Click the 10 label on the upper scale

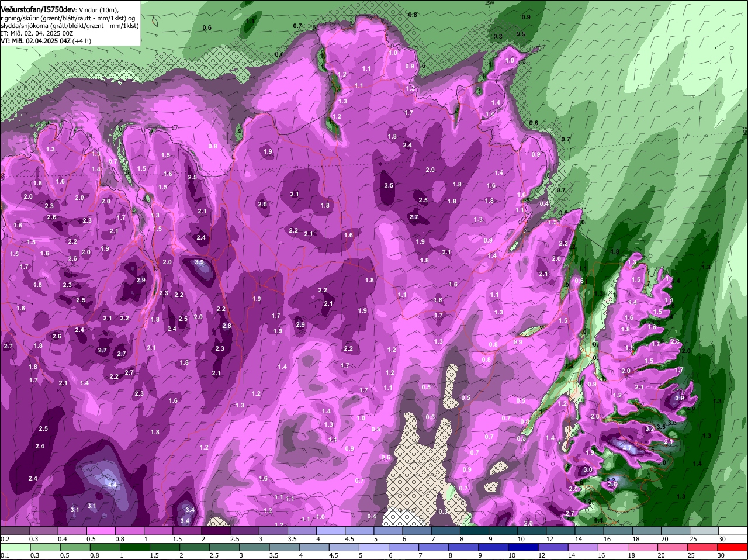click(x=521, y=539)
